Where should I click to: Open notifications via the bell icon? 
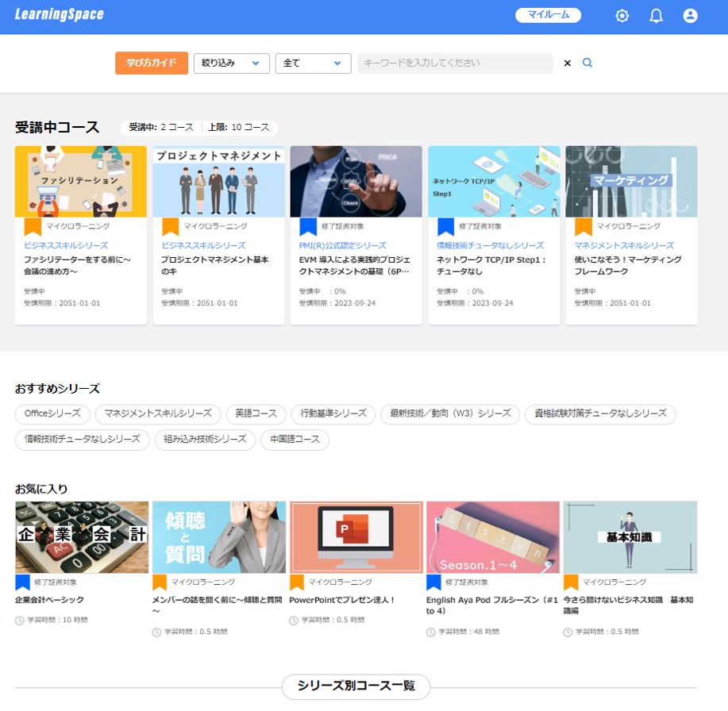point(656,15)
